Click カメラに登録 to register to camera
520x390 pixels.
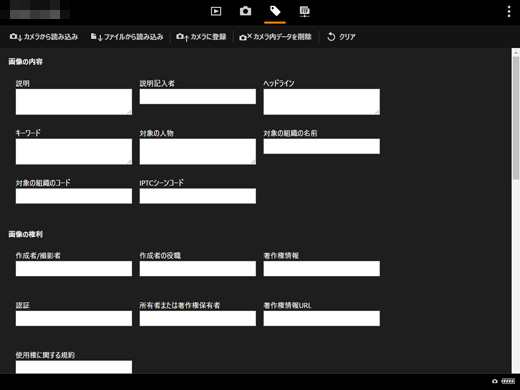point(201,37)
